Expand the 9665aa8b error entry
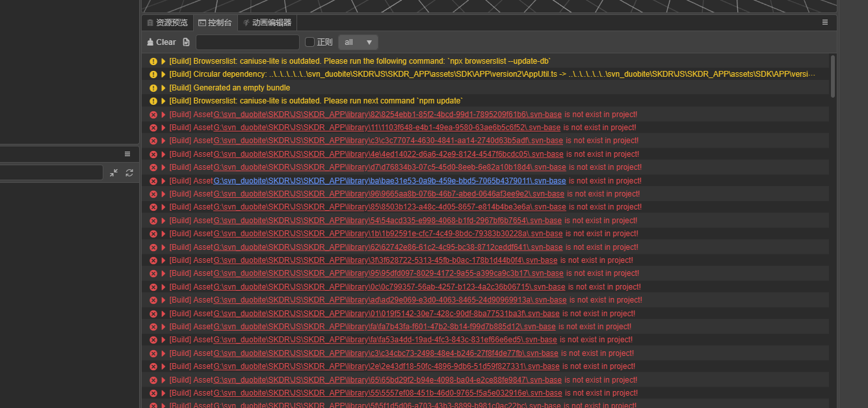868x408 pixels. pyautogui.click(x=164, y=194)
